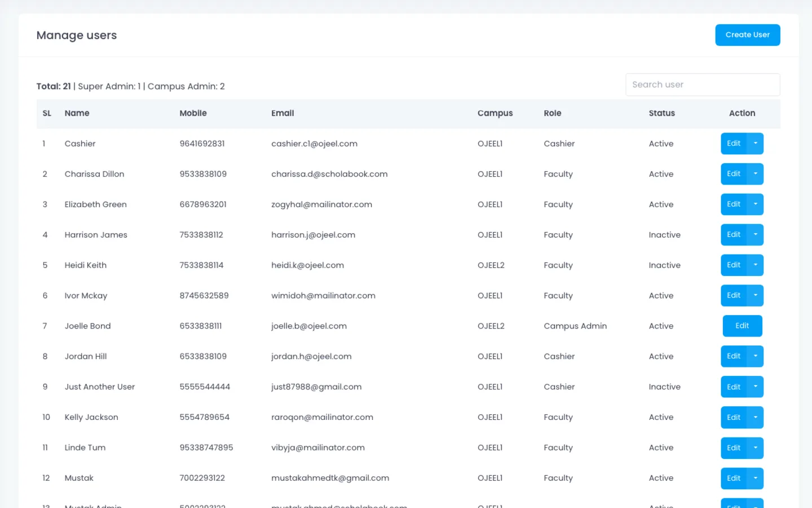Edit Jordan Hill user
Image resolution: width=812 pixels, height=508 pixels.
[x=734, y=356]
